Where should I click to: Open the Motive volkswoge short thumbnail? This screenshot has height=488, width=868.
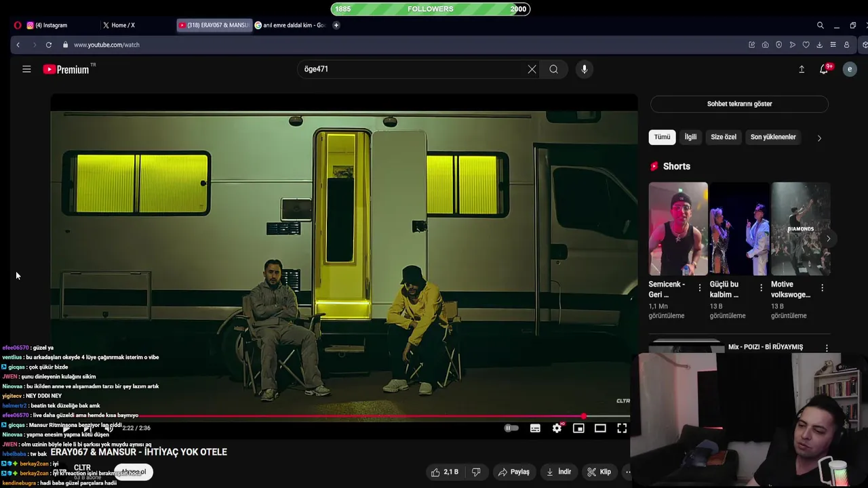click(x=800, y=228)
